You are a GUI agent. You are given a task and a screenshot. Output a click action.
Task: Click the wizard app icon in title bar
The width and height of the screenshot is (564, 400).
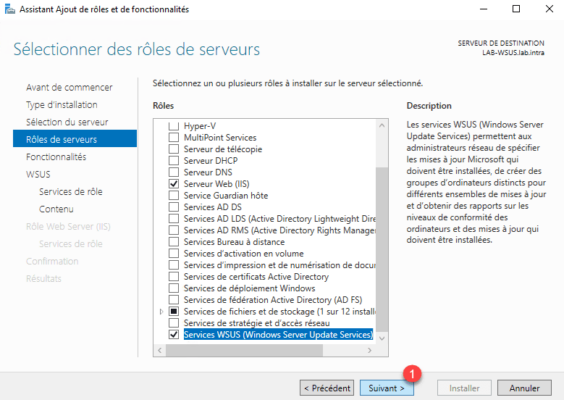[10, 9]
